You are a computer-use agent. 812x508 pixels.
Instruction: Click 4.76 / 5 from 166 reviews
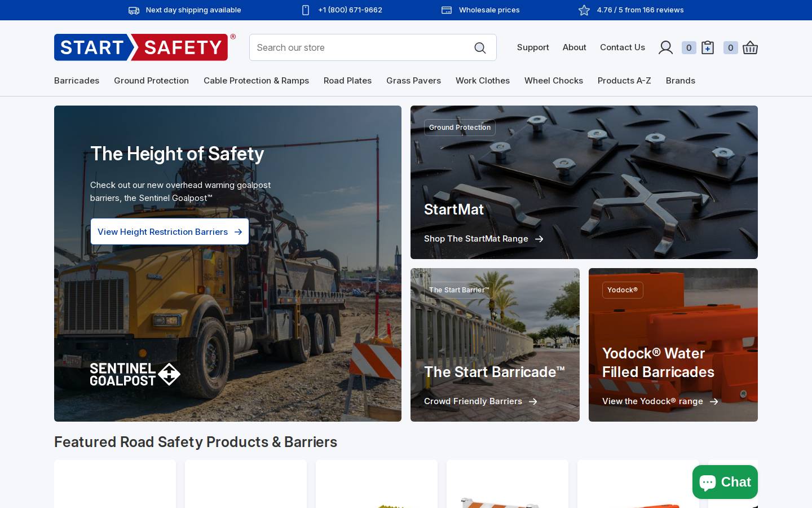(x=640, y=10)
